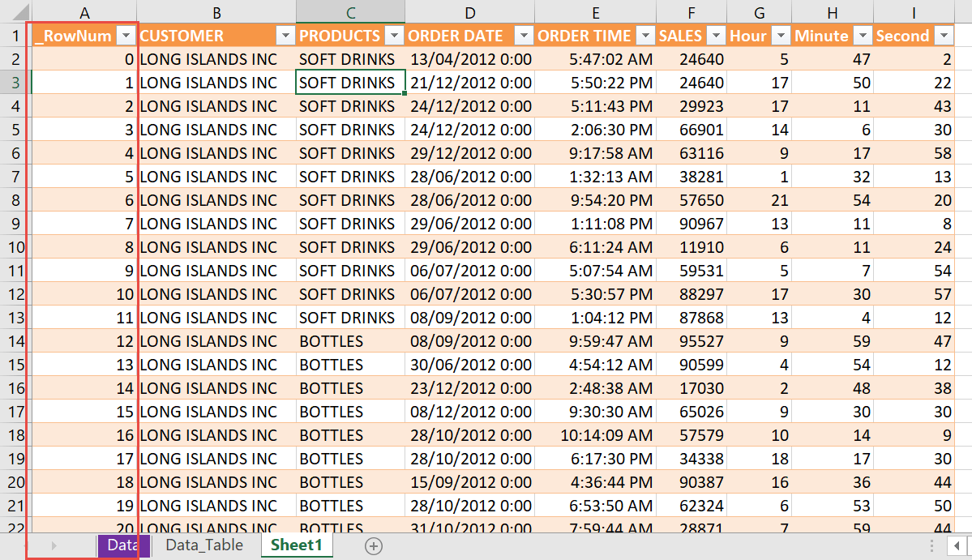Select column A header
This screenshot has width=972, height=560.
(x=84, y=12)
